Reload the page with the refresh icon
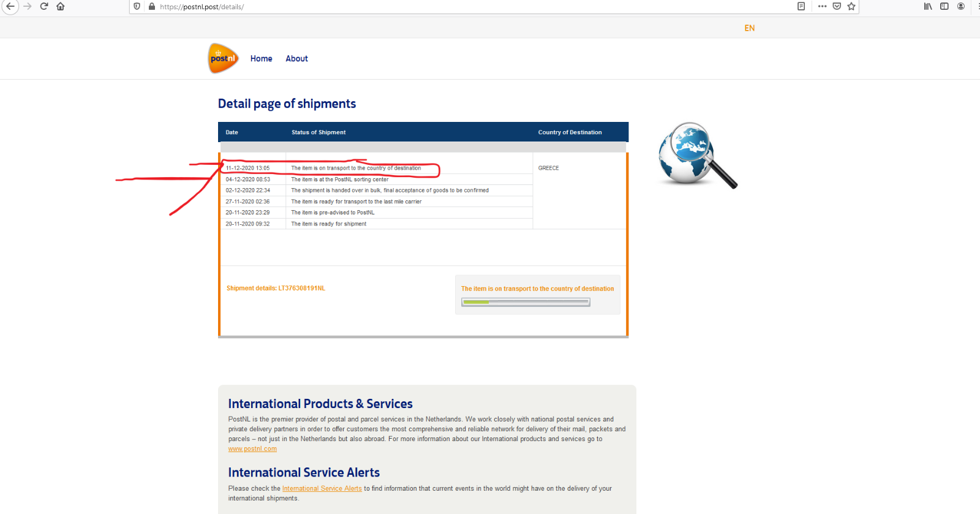Image resolution: width=980 pixels, height=514 pixels. coord(44,6)
